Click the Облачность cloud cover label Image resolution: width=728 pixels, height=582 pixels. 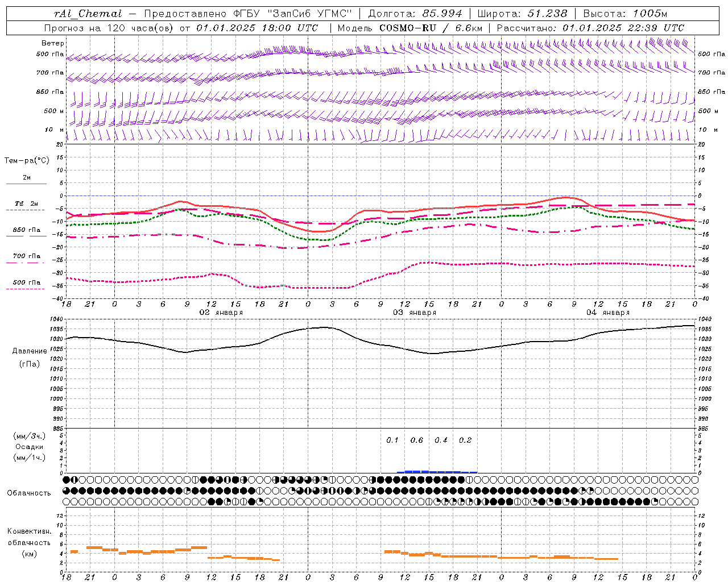point(29,493)
